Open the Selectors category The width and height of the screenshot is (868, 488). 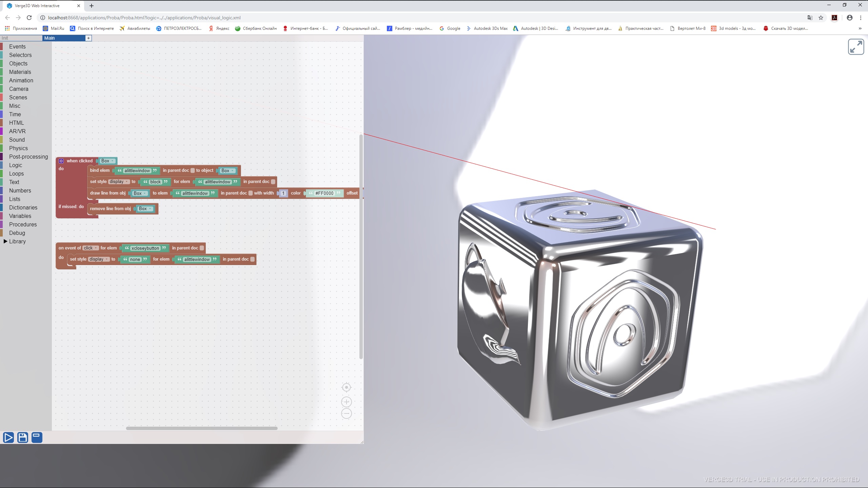click(x=20, y=55)
